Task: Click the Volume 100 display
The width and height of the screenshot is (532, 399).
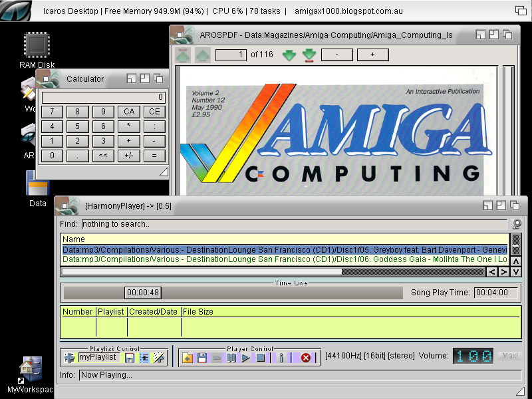Action: [x=473, y=356]
